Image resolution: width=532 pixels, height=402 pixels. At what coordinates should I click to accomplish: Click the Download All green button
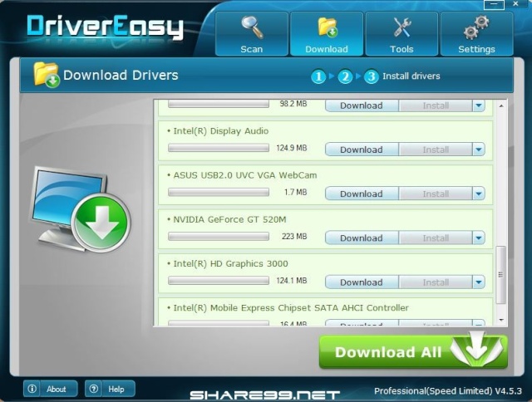click(413, 352)
